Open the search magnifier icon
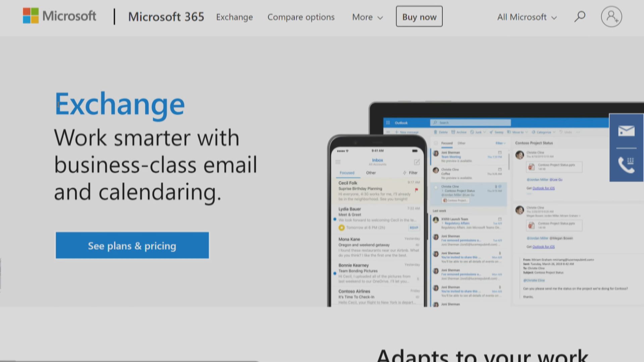The image size is (644, 362). coord(580,16)
